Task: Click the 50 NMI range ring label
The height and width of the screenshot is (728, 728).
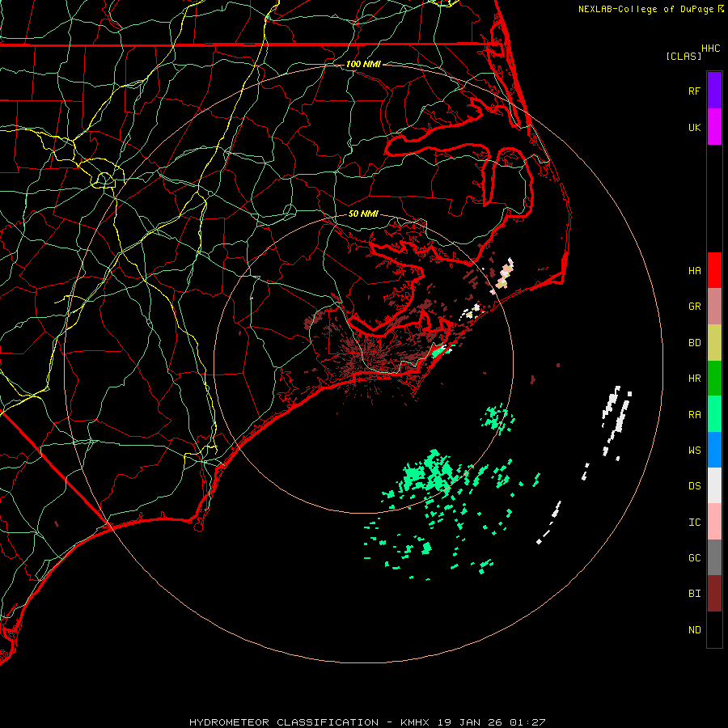Action: [x=363, y=214]
